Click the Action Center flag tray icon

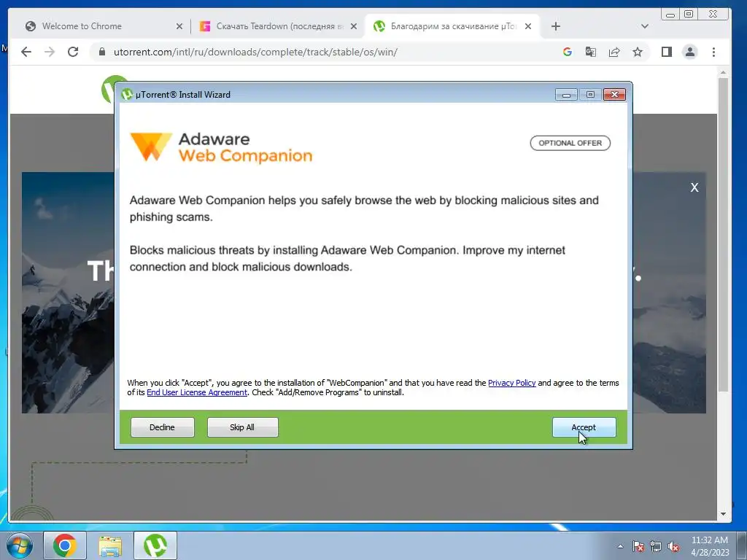(x=638, y=546)
